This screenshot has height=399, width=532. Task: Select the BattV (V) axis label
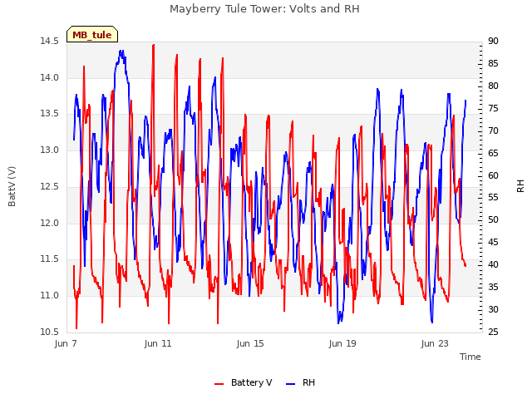click(x=12, y=186)
